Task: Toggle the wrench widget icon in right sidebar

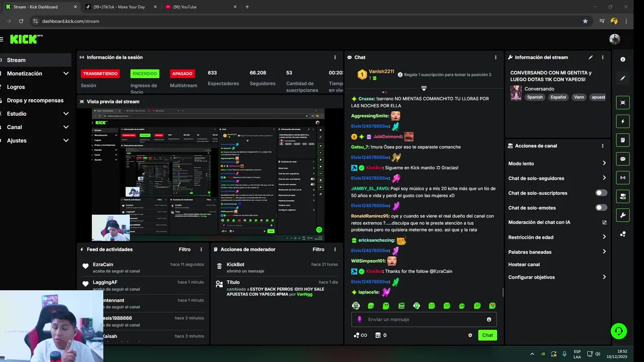Action: [x=623, y=215]
